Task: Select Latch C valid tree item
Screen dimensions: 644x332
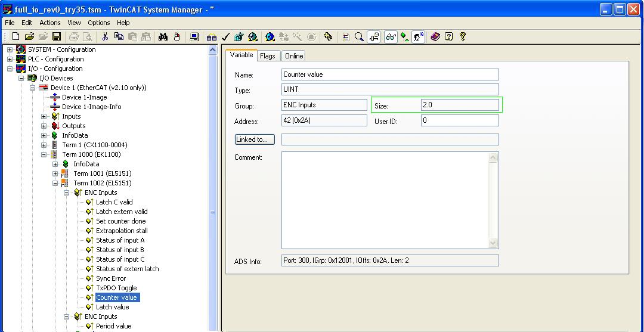Action: (x=114, y=202)
